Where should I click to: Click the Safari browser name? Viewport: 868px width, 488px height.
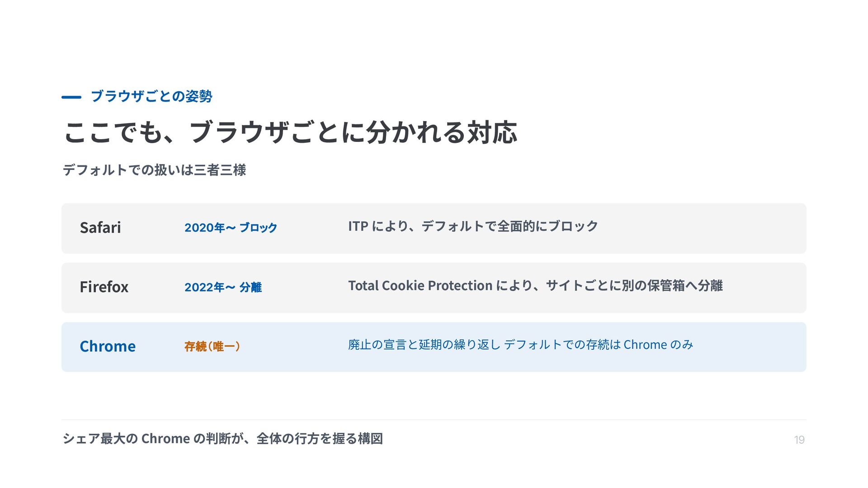pyautogui.click(x=100, y=227)
